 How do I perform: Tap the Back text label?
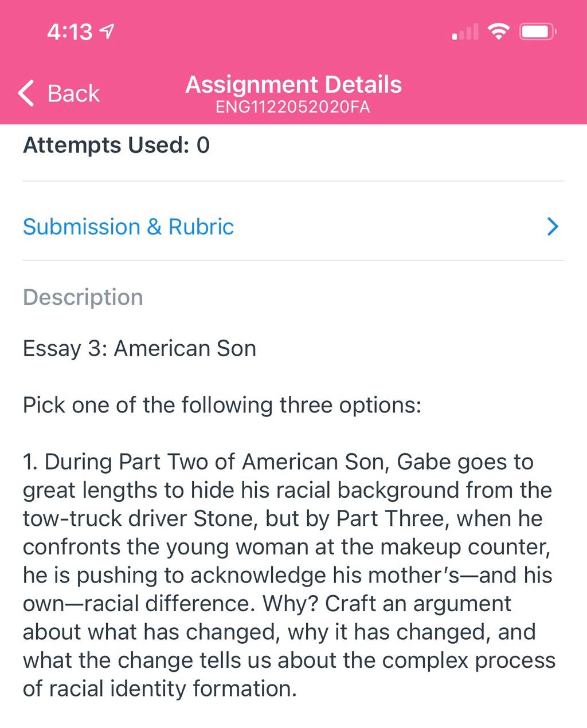click(73, 93)
